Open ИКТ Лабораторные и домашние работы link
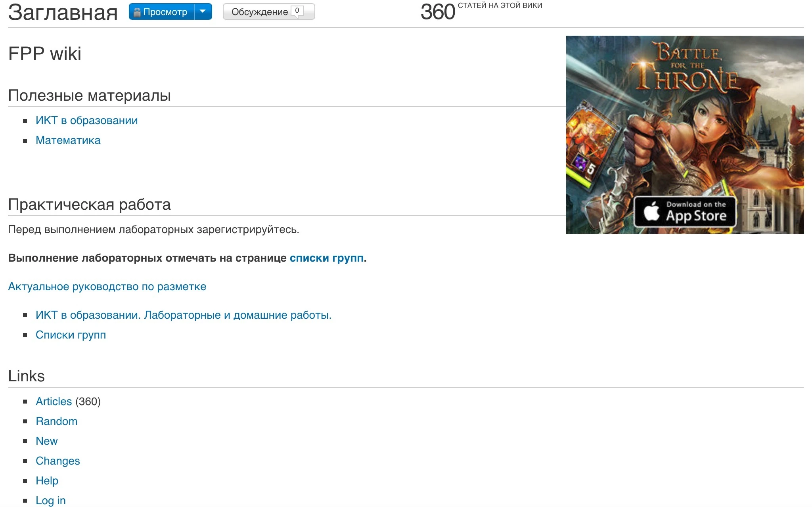The image size is (812, 507). [x=183, y=315]
